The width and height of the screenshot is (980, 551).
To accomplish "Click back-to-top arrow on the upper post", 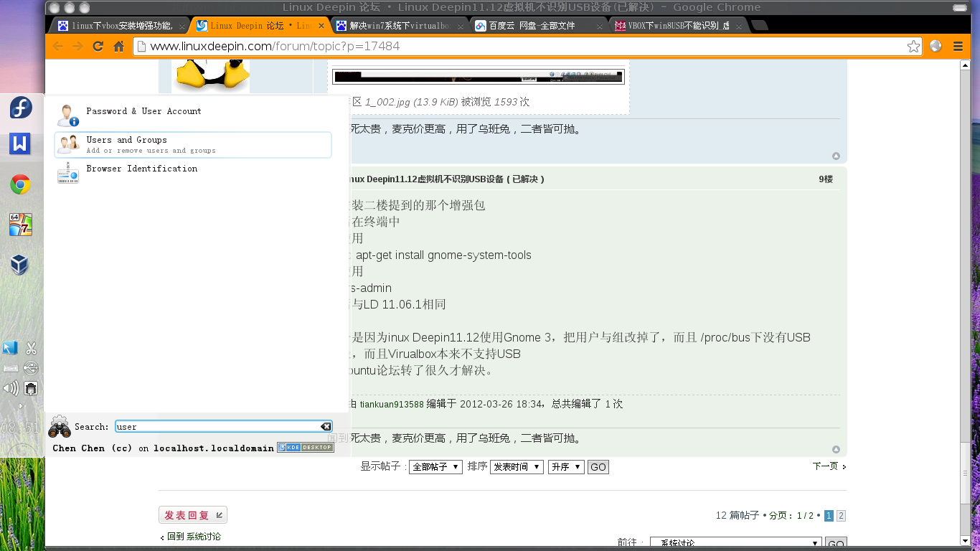I will coord(836,156).
